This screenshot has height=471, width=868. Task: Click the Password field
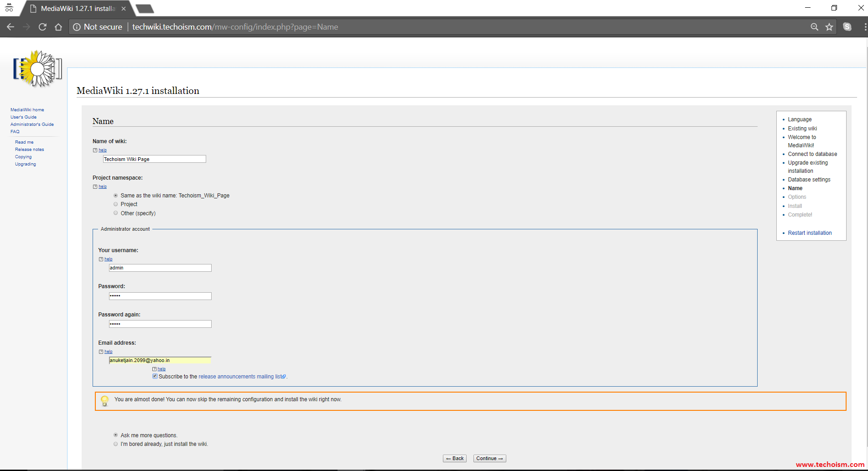[x=160, y=296]
